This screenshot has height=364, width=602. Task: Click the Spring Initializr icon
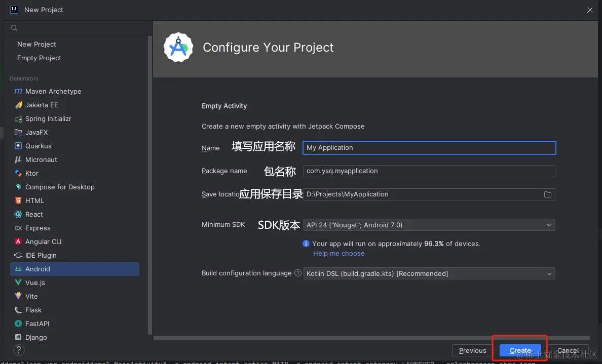pos(18,118)
